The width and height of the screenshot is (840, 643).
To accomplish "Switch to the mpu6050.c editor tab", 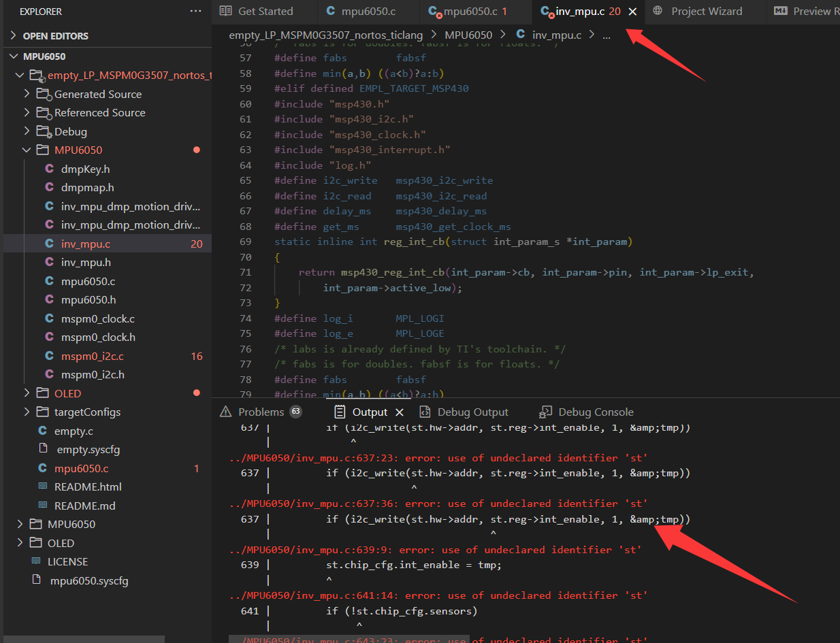I will (369, 11).
